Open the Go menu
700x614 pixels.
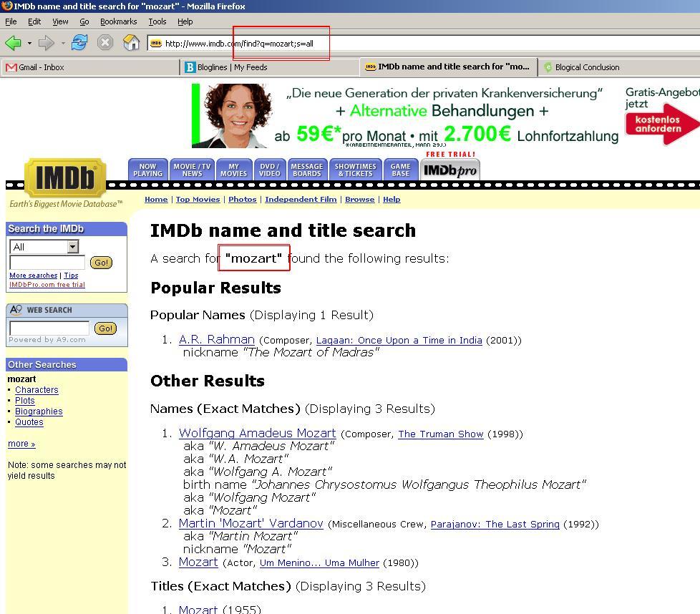(84, 21)
